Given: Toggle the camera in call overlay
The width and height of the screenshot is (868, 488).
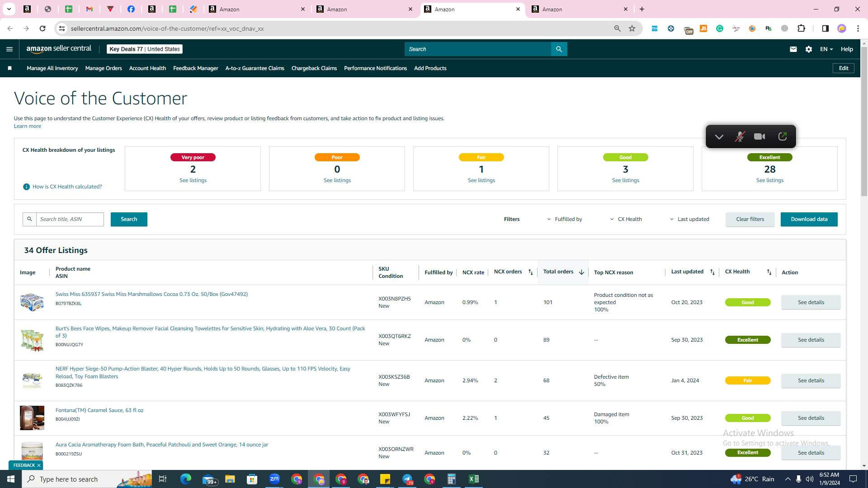Looking at the screenshot, I should click(x=759, y=136).
